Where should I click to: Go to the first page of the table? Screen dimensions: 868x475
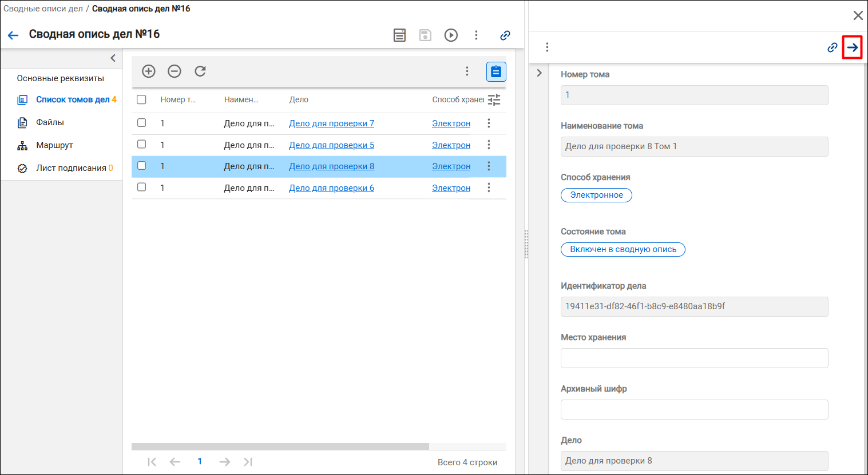pyautogui.click(x=152, y=462)
